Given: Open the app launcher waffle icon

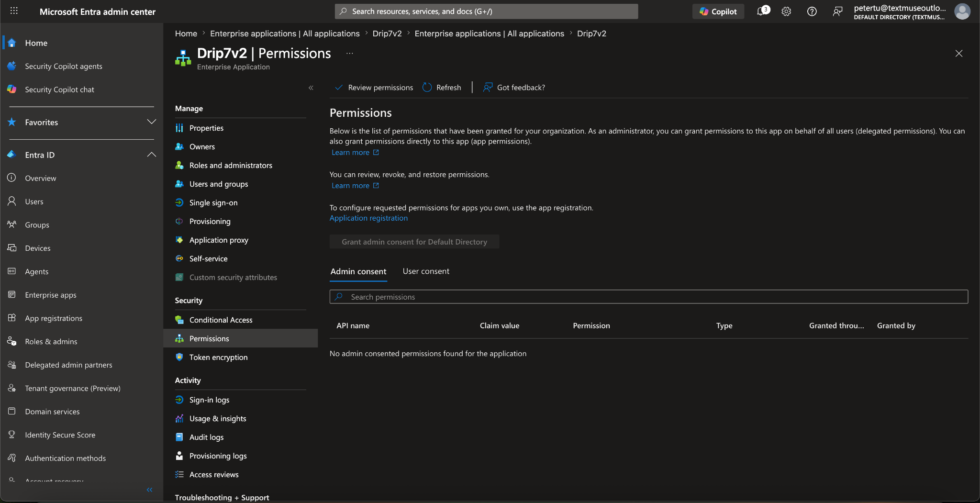Looking at the screenshot, I should (14, 11).
